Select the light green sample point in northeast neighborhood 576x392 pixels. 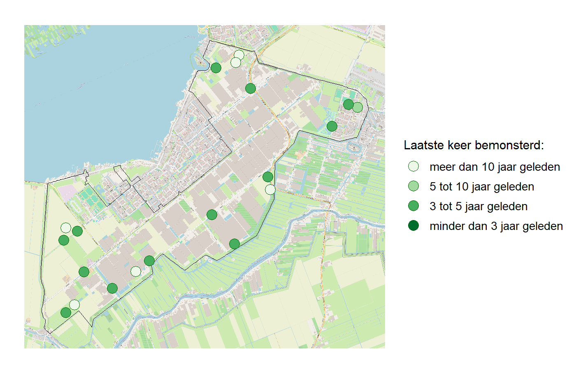click(358, 107)
